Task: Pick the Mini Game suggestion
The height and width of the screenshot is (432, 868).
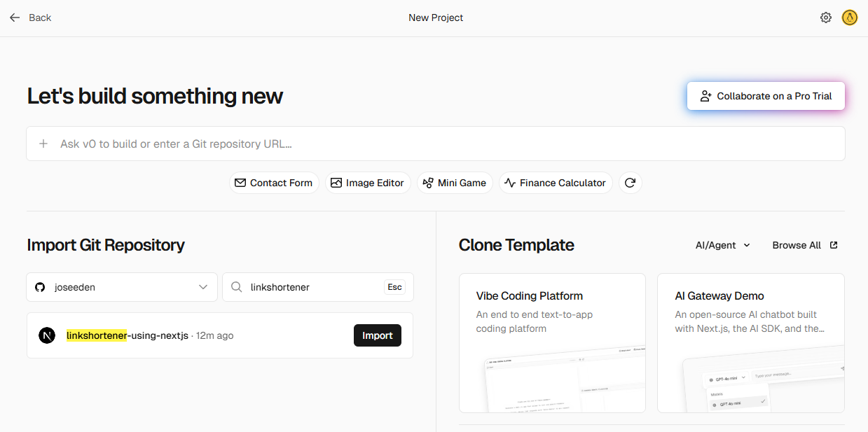Action: (x=455, y=183)
